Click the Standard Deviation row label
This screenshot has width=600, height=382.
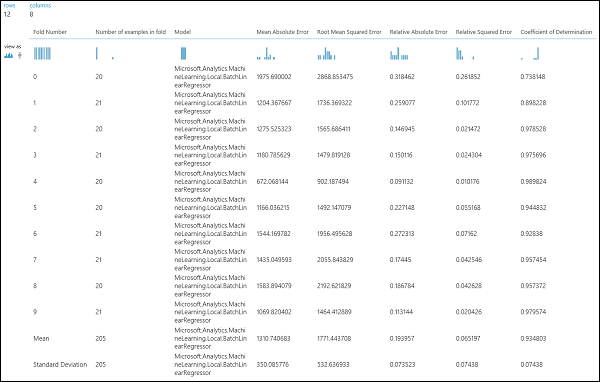(60, 364)
